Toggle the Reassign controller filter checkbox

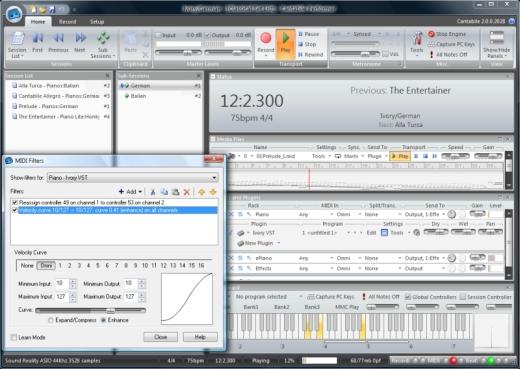[x=15, y=202]
